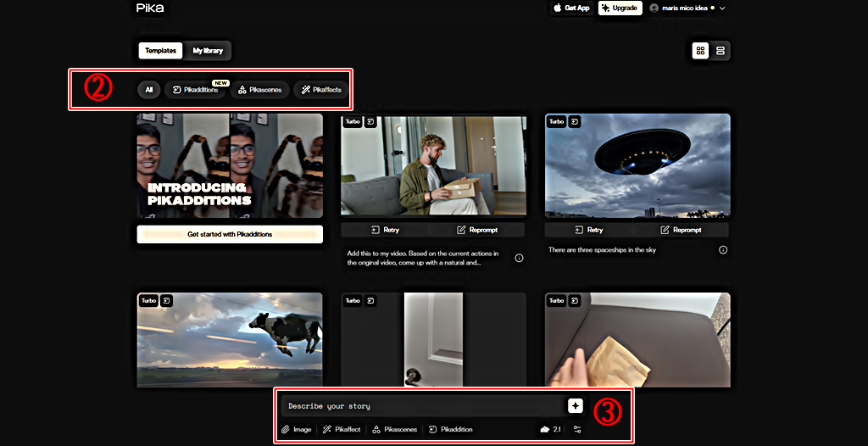868x446 pixels.
Task: Click Get started with Pikadditions
Action: tap(230, 234)
